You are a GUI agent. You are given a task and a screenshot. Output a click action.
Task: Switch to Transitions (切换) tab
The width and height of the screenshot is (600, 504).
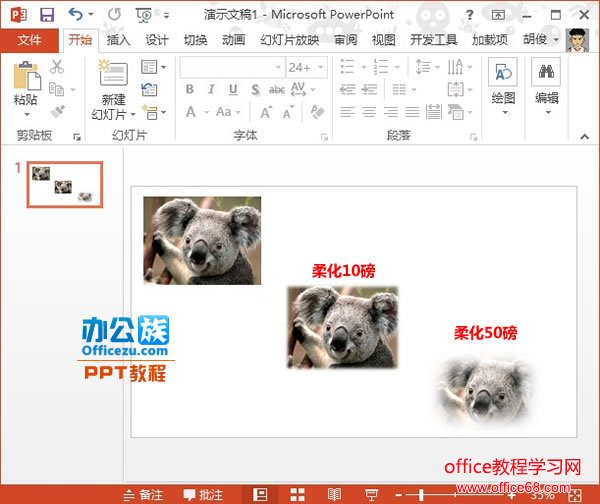(x=195, y=39)
